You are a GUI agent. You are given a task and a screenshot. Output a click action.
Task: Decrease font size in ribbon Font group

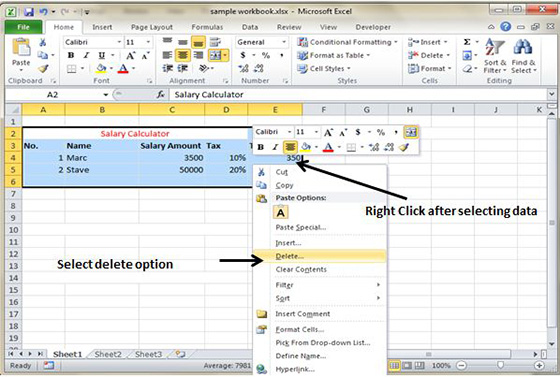tap(145, 55)
